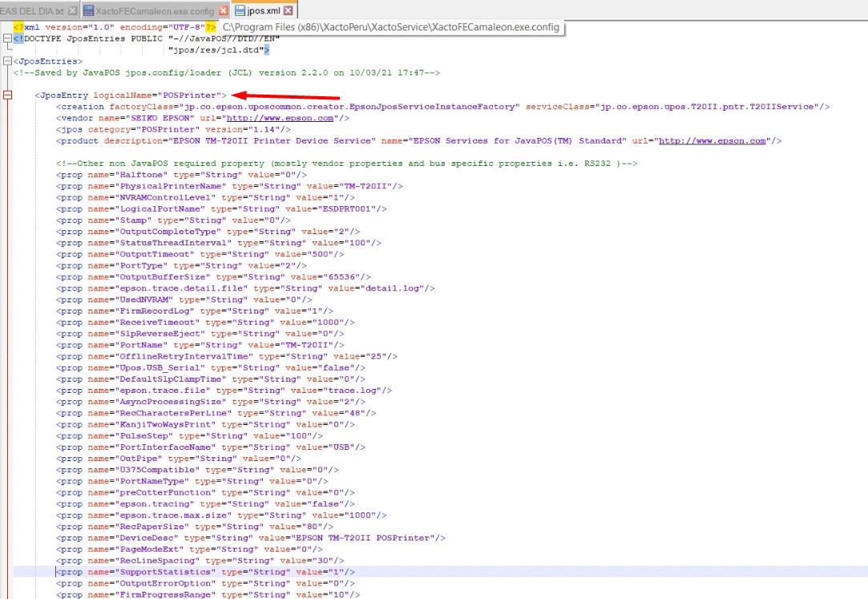Viewport: 868px width, 599px height.
Task: Open the vendor SEIKO EPSON url link
Action: click(280, 118)
